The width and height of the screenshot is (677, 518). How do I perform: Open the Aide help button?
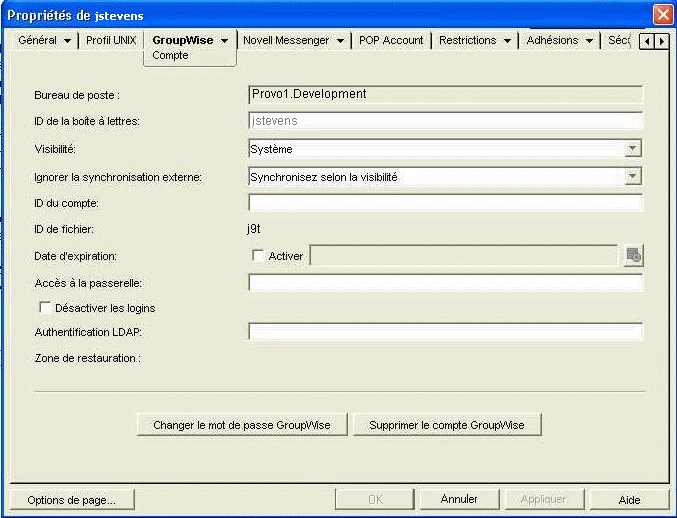point(629,500)
